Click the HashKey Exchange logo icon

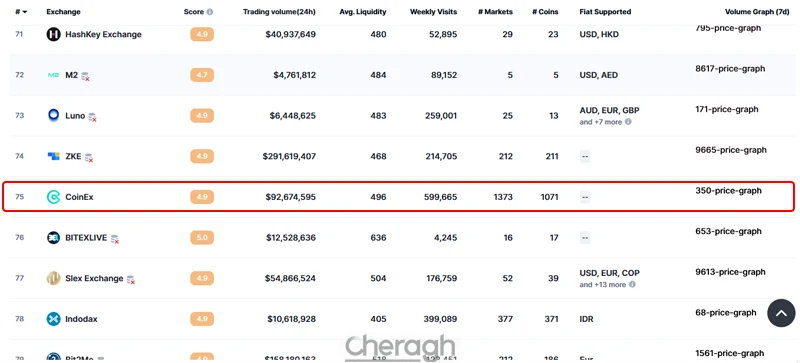54,34
